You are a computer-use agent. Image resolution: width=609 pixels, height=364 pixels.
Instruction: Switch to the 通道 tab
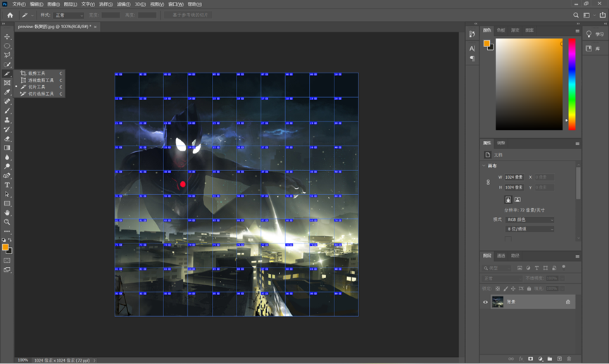[501, 256]
